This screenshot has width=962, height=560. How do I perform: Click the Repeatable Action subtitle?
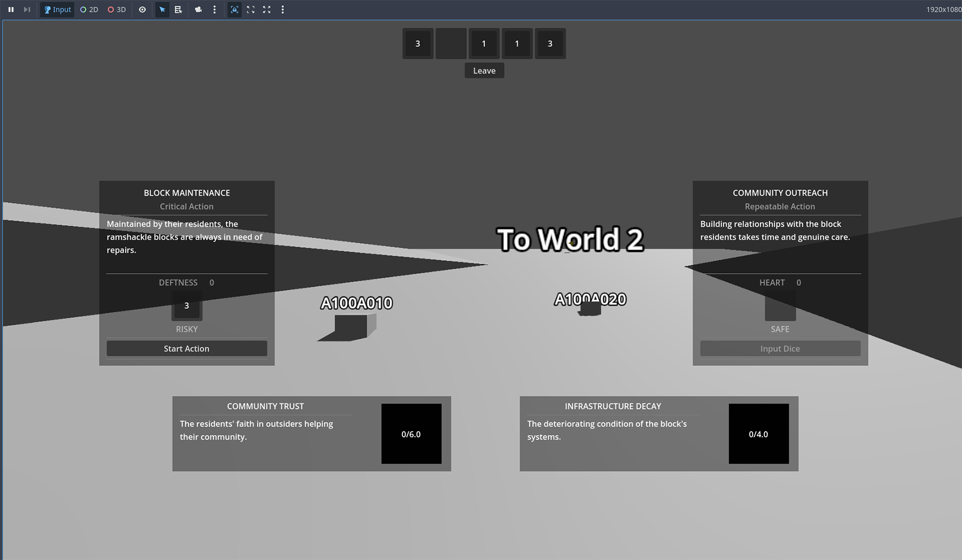[780, 206]
